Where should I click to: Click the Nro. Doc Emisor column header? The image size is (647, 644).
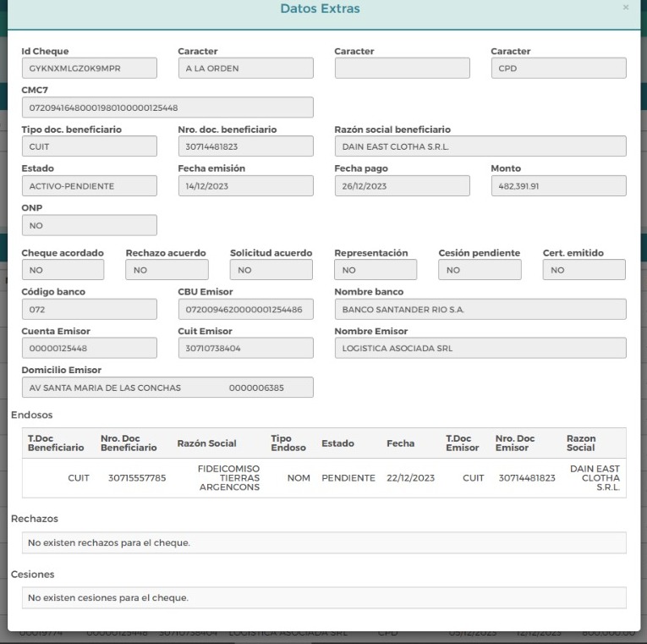tap(515, 443)
